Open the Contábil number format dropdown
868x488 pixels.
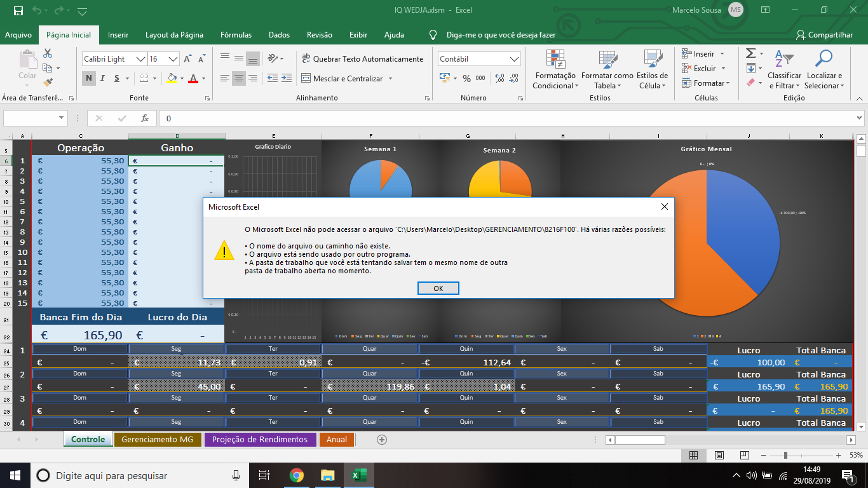515,58
